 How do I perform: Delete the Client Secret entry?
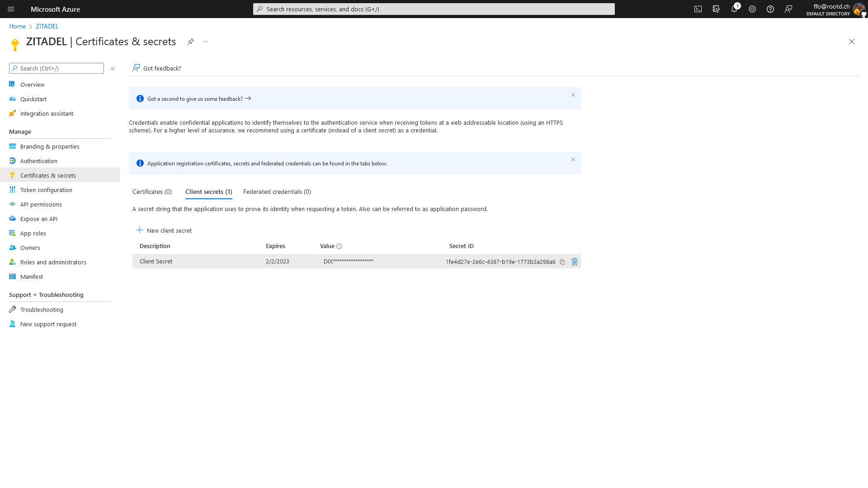(575, 262)
